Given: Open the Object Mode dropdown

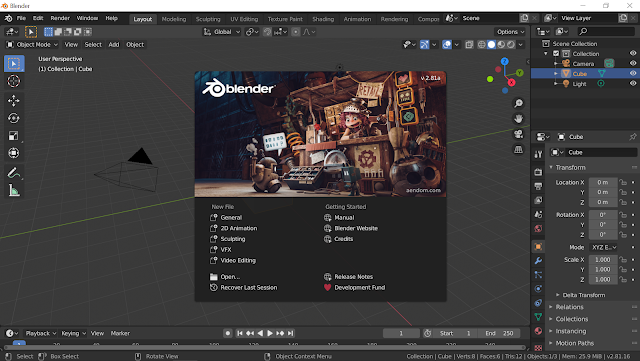Looking at the screenshot, I should [x=32, y=45].
